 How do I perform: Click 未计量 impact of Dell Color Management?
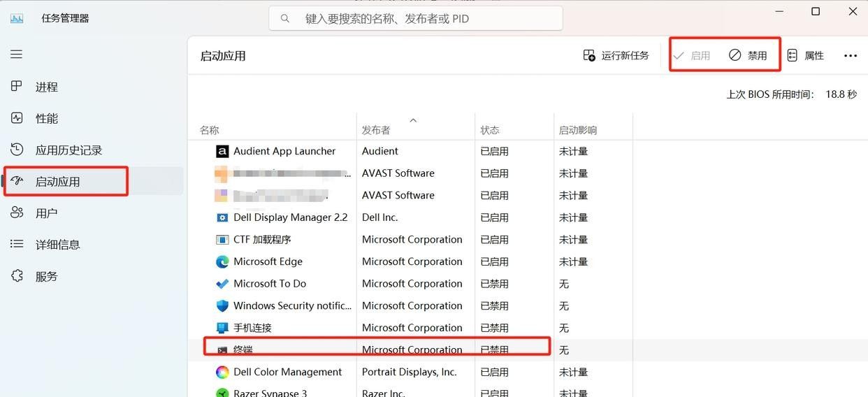[573, 372]
